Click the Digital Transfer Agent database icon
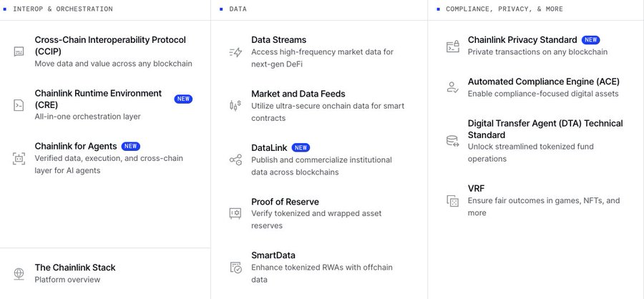The height and width of the screenshot is (299, 644). 453,141
